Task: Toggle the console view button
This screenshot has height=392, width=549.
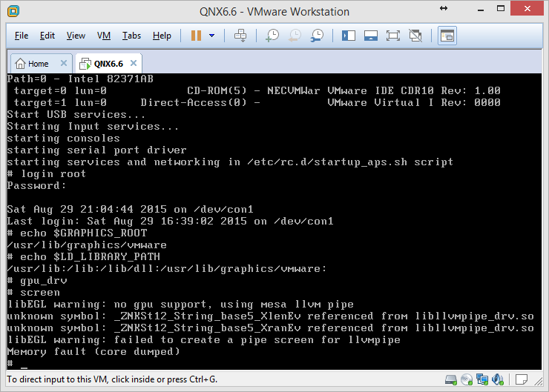Action: pyautogui.click(x=447, y=35)
